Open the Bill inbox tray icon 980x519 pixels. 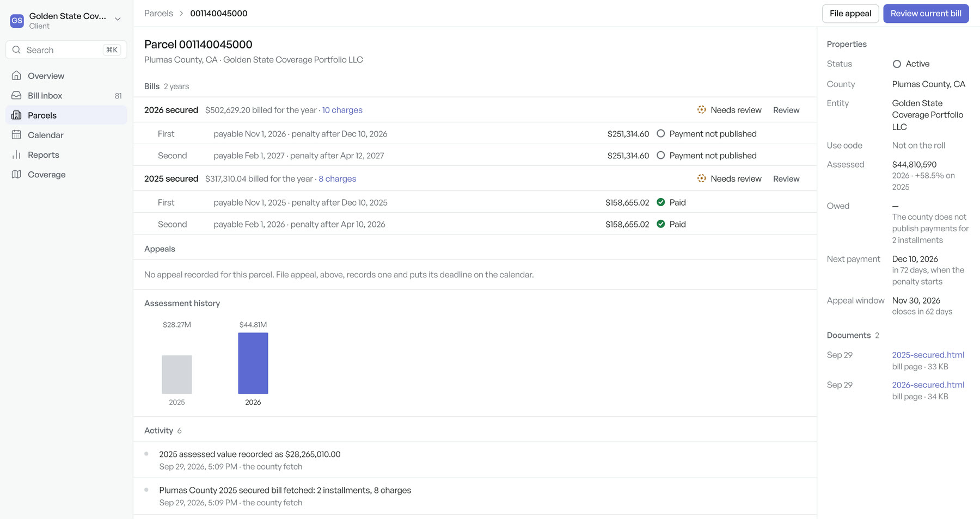(x=16, y=95)
